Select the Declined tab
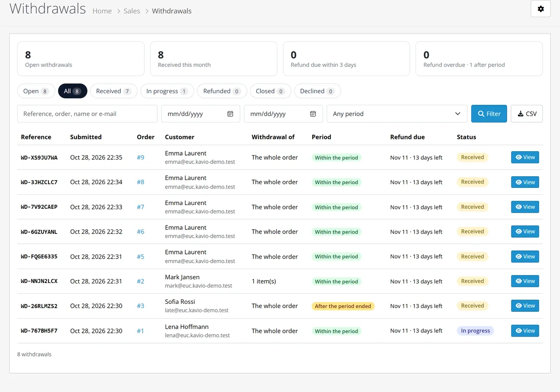560x392 pixels. tap(317, 91)
